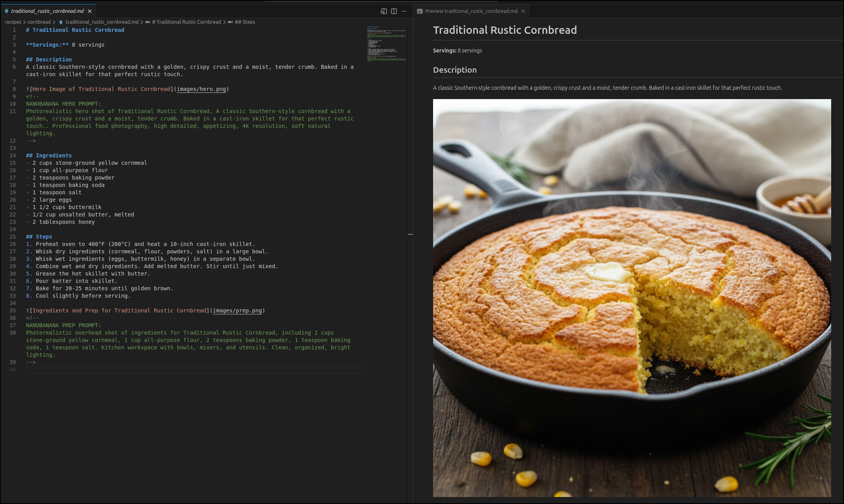844x504 pixels.
Task: Open the images/prep.png link
Action: tap(237, 310)
